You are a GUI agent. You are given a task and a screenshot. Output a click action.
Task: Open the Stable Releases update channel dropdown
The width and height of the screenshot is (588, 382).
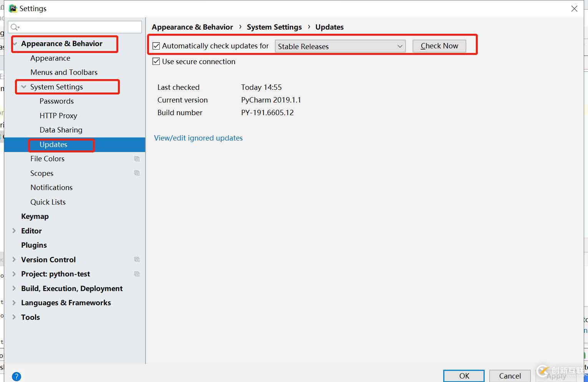340,46
